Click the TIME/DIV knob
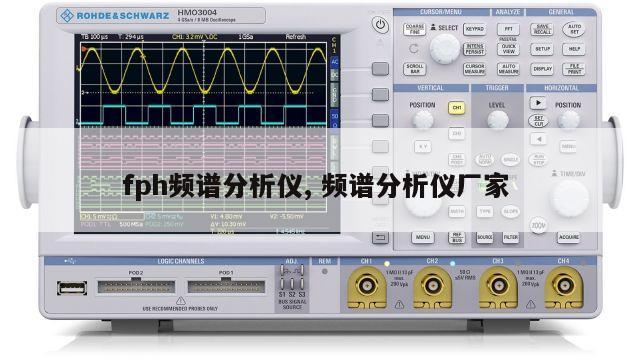Image resolution: width=640 pixels, height=360 pixels. 569,198
